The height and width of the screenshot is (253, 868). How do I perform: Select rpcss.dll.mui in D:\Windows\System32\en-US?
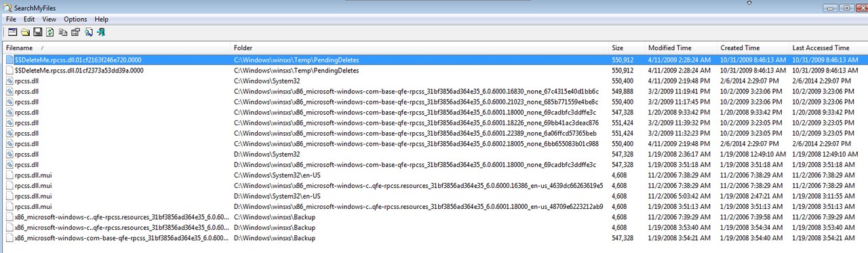click(434, 196)
